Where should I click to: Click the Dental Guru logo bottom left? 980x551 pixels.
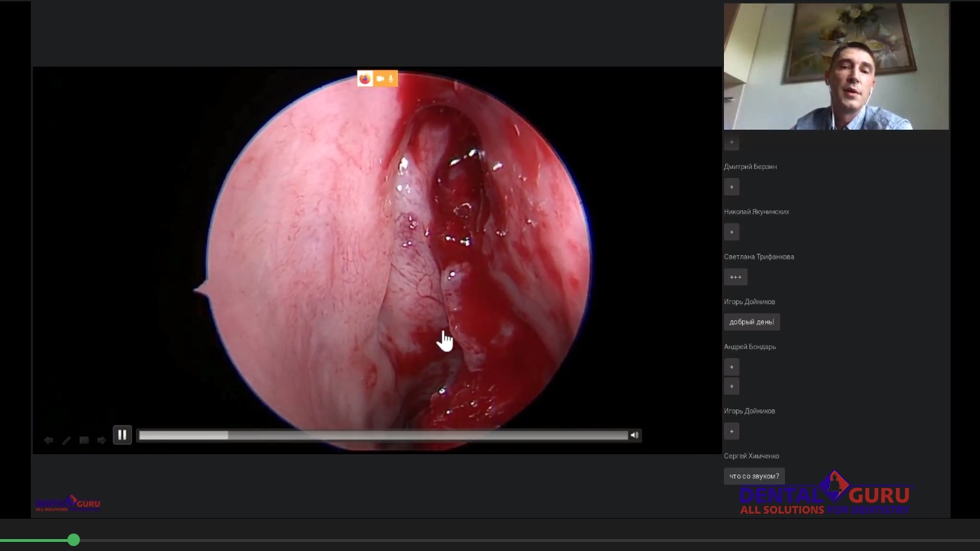[x=68, y=503]
